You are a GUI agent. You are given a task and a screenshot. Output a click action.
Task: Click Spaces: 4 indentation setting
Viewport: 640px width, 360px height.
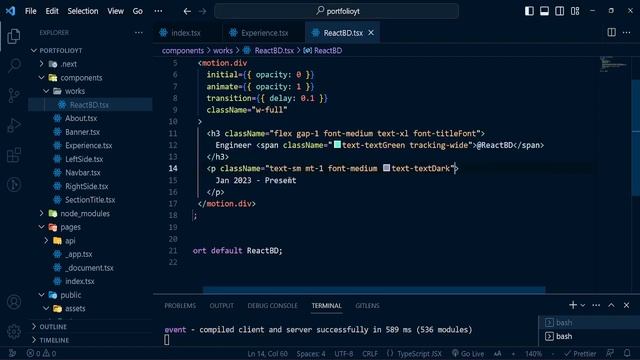click(x=311, y=353)
